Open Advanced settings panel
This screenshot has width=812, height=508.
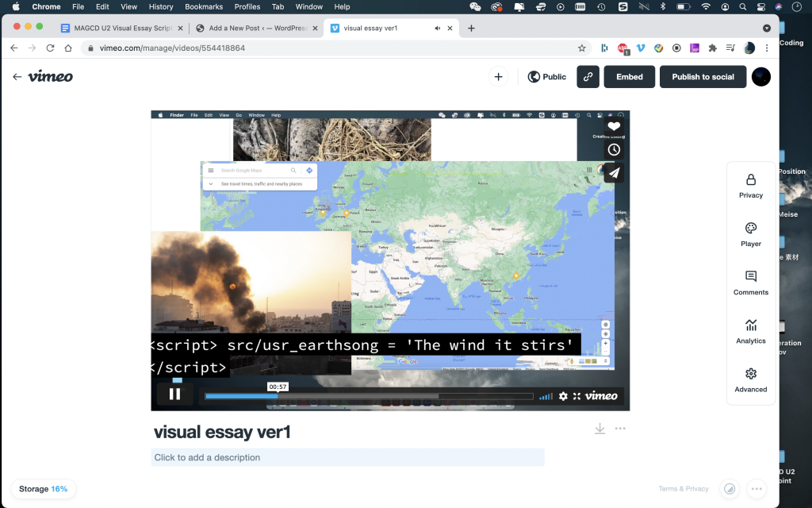[750, 380]
